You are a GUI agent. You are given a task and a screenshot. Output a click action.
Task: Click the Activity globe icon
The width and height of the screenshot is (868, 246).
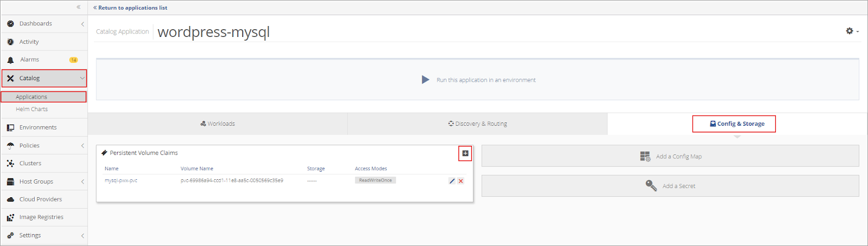coord(10,42)
